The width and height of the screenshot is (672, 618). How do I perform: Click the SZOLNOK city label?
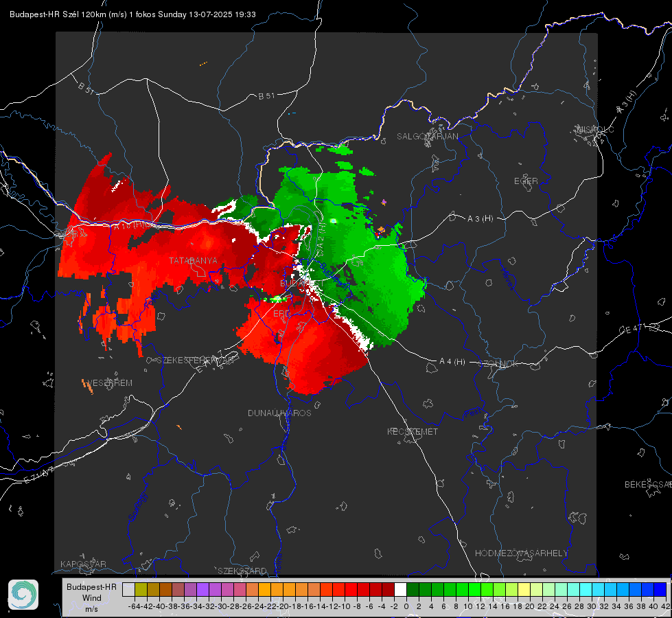point(500,364)
